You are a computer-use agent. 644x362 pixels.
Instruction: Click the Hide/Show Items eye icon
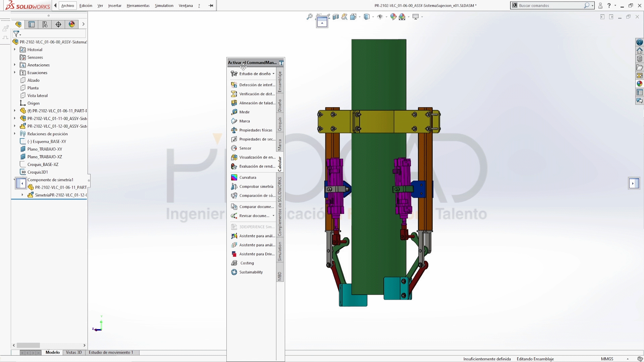pyautogui.click(x=380, y=17)
